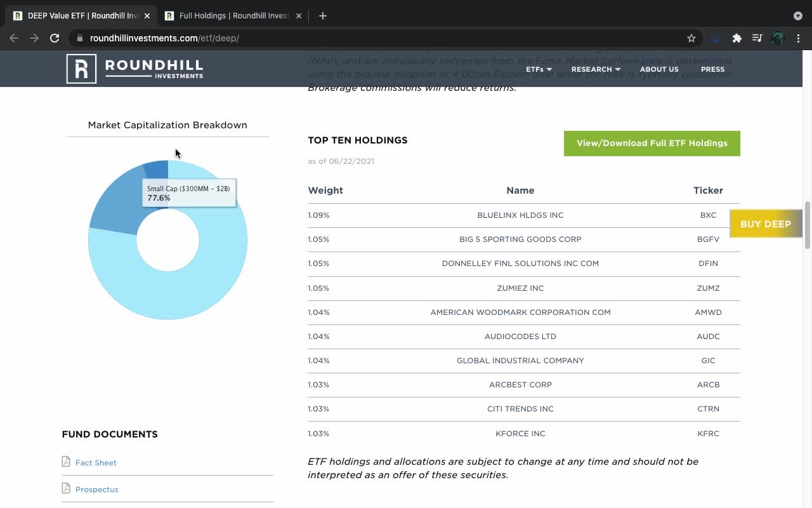Click the ARCB ticker
The height and width of the screenshot is (508, 812).
(708, 385)
